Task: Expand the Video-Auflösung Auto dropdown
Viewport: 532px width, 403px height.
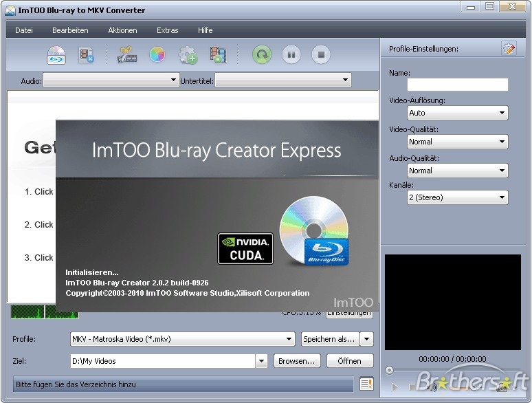Action: 457,113
